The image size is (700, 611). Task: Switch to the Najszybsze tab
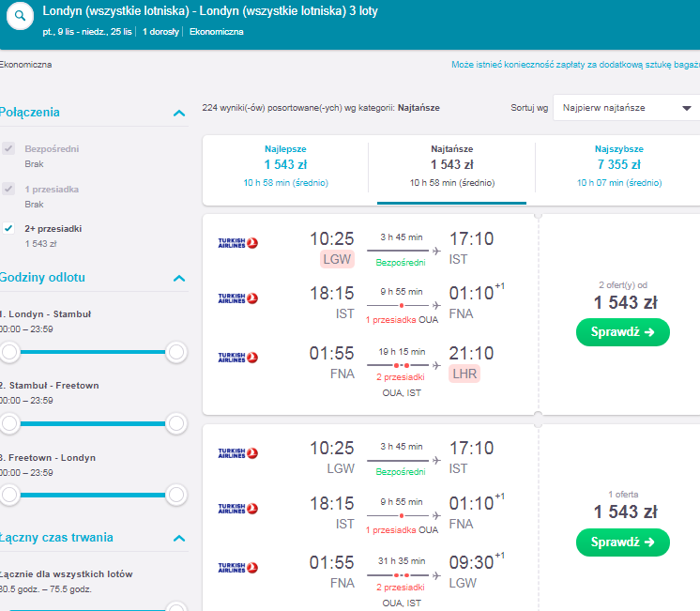pyautogui.click(x=619, y=166)
